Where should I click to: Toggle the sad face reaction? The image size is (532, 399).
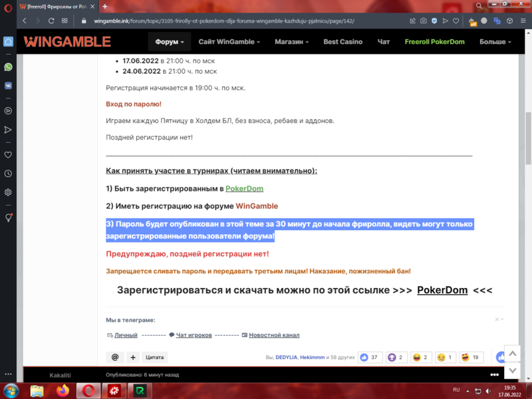(x=445, y=357)
